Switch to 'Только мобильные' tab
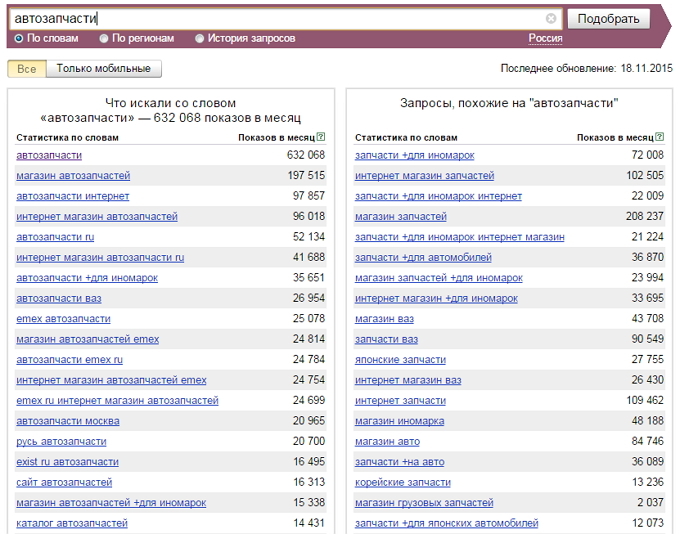This screenshot has width=680, height=534. (104, 69)
